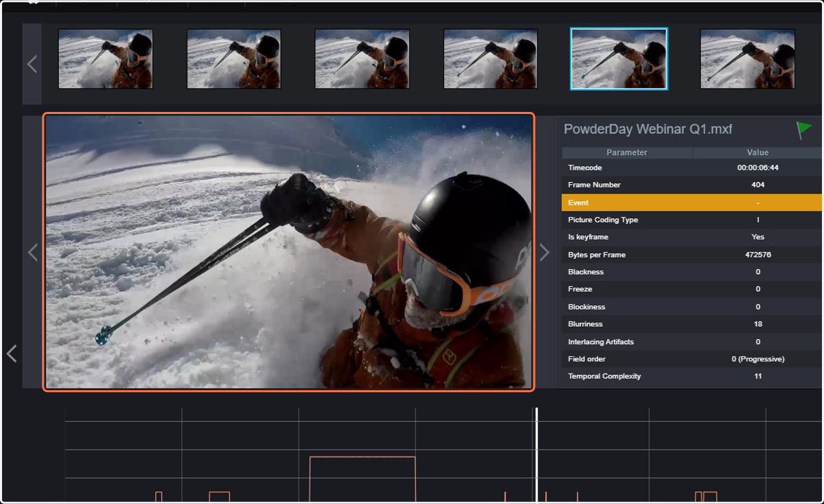Select the Blurriness row label
The image size is (824, 504).
(585, 324)
